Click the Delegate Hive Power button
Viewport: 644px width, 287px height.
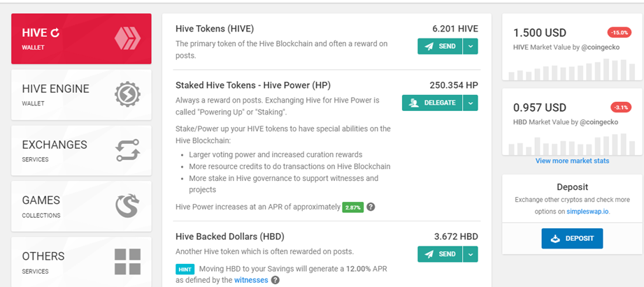point(432,103)
